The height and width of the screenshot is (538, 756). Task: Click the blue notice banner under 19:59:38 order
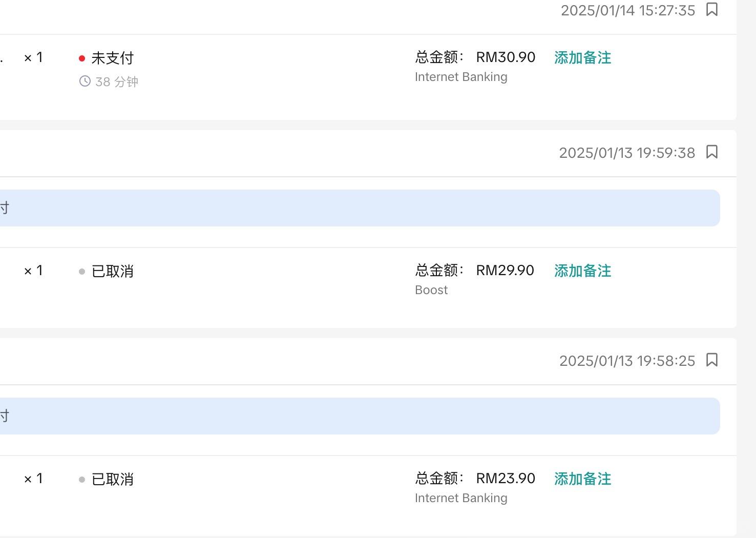click(360, 208)
